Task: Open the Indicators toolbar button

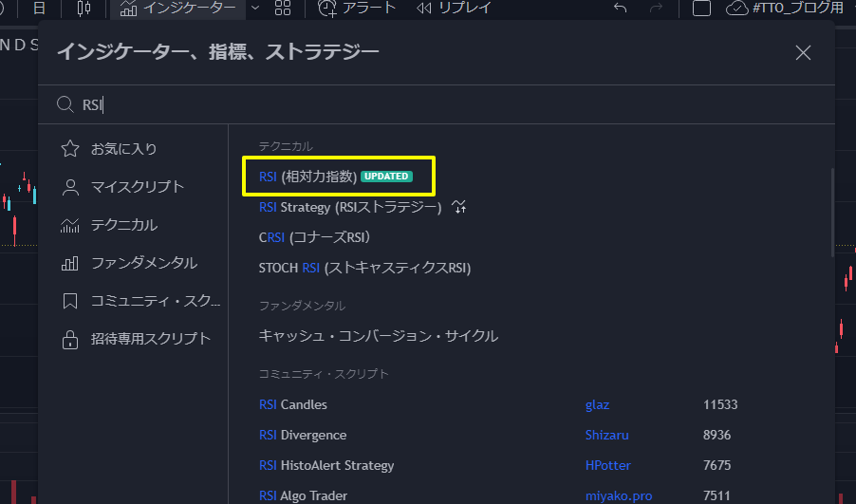Action: (x=178, y=9)
